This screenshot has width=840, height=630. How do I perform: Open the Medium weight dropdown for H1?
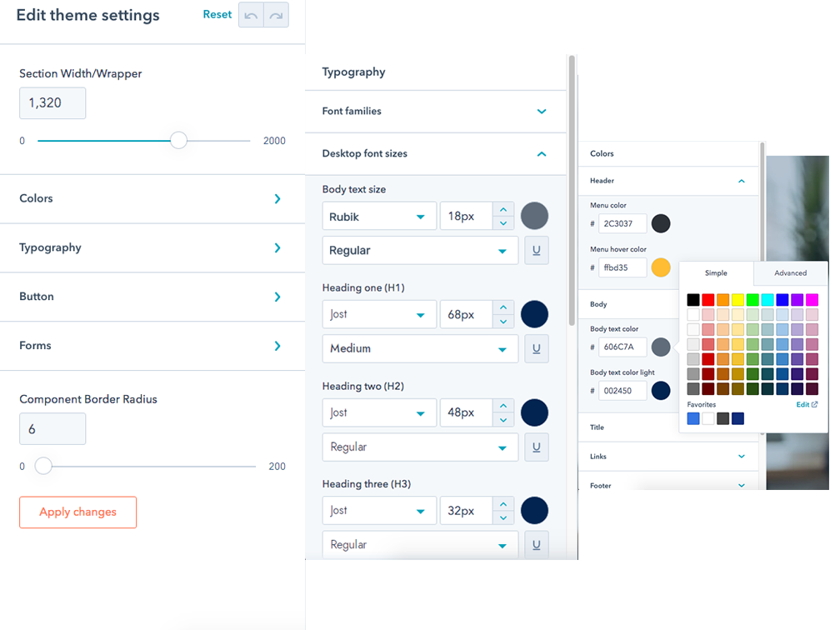pyautogui.click(x=420, y=348)
